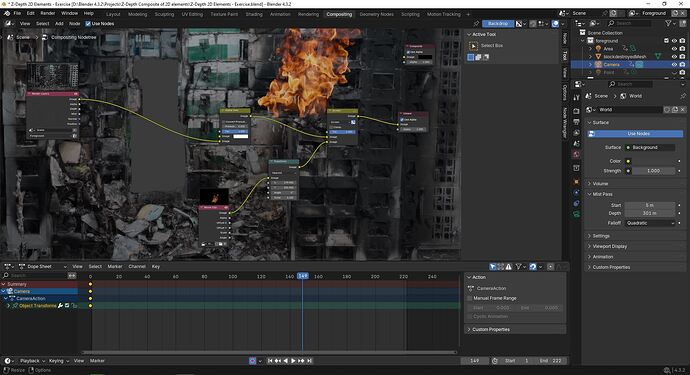Open the Object Data properties tab
The image size is (690, 375).
coord(576,214)
